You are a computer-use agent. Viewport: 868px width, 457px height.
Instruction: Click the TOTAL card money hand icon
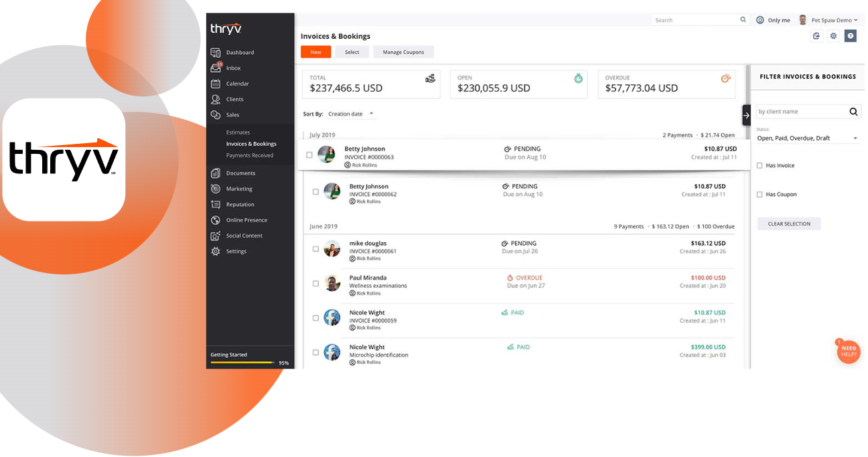pyautogui.click(x=431, y=78)
